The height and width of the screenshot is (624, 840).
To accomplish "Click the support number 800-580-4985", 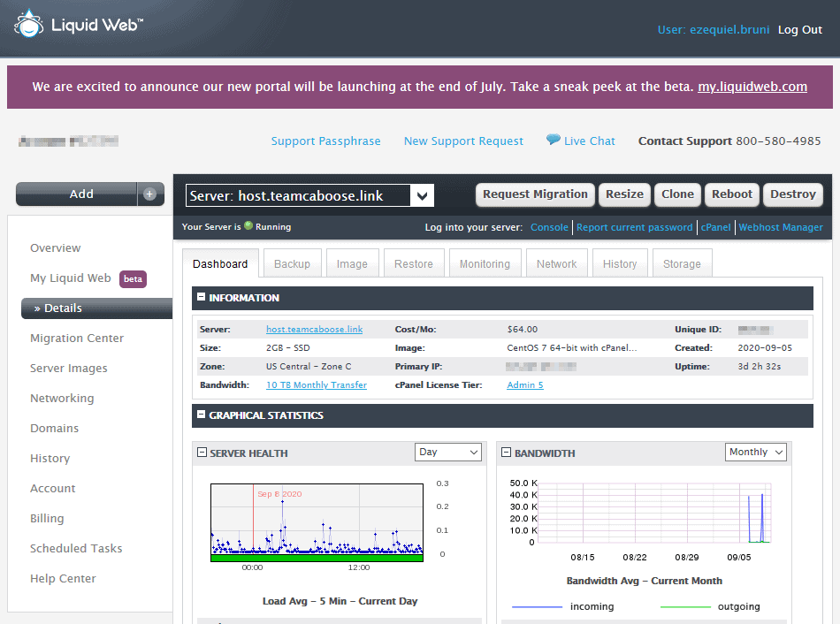I will (778, 141).
